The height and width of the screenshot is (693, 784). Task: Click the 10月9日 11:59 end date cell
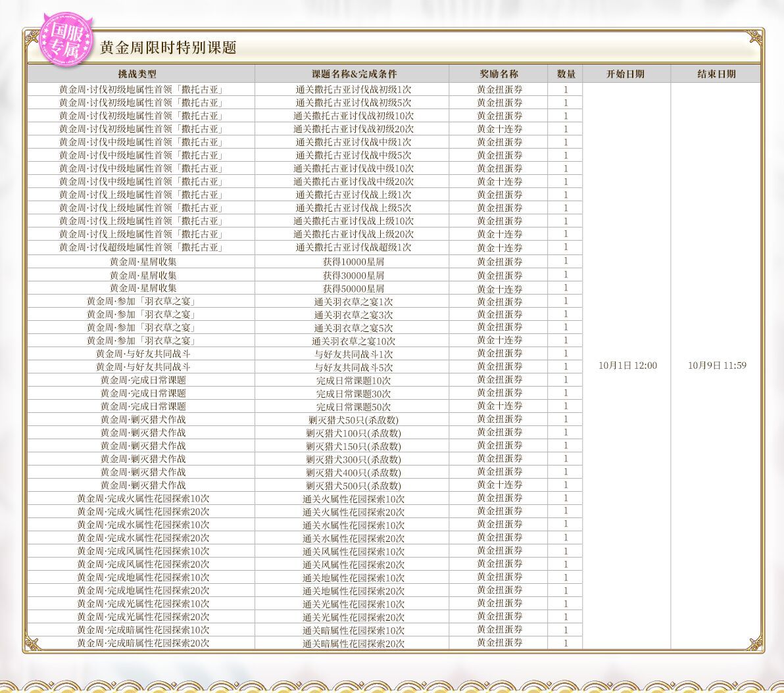point(717,366)
